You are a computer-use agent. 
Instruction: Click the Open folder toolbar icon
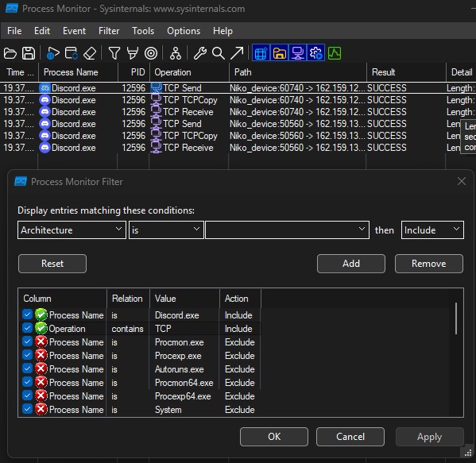pyautogui.click(x=10, y=53)
